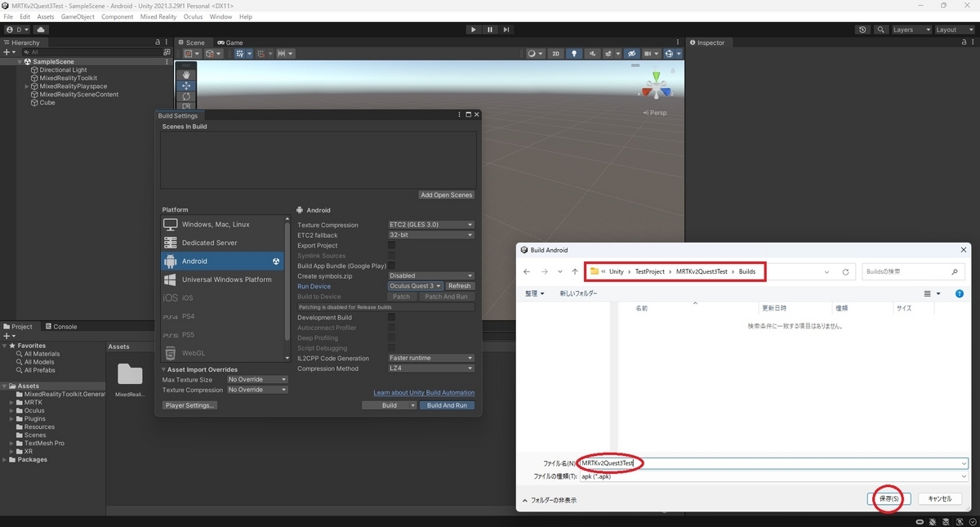Image resolution: width=980 pixels, height=527 pixels.
Task: Select the Inspector tab
Action: click(707, 42)
